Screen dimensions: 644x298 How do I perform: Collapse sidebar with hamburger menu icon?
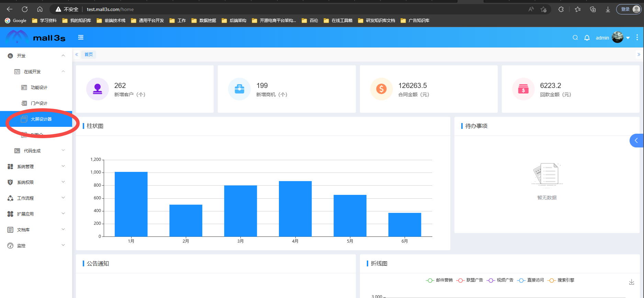coord(81,37)
